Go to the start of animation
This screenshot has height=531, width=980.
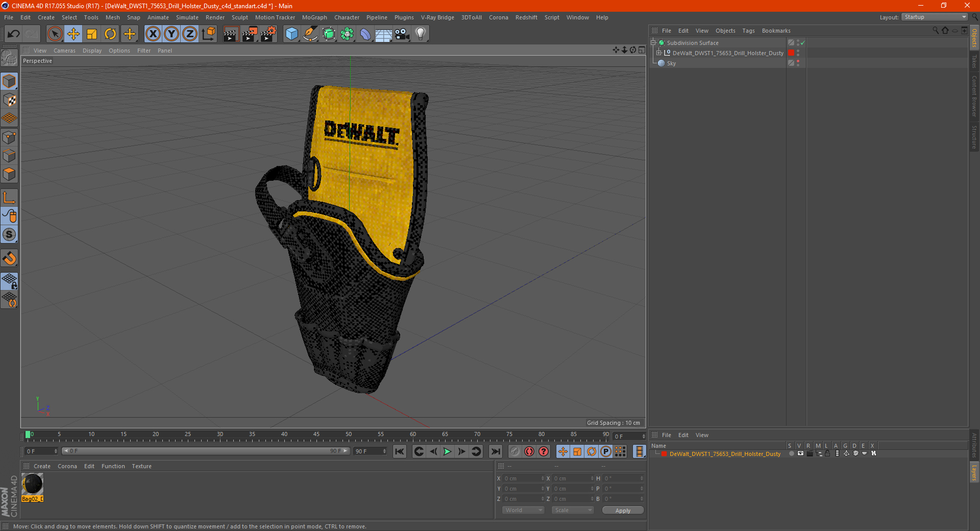[x=400, y=451]
